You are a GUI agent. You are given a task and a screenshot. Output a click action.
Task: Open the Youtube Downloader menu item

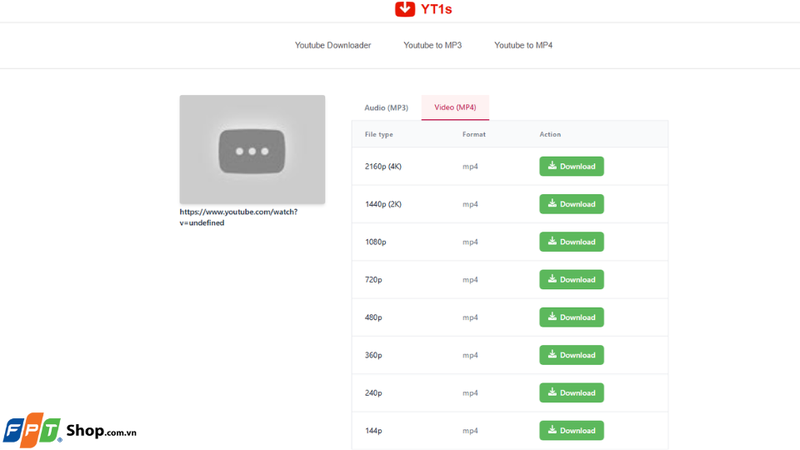pos(333,45)
